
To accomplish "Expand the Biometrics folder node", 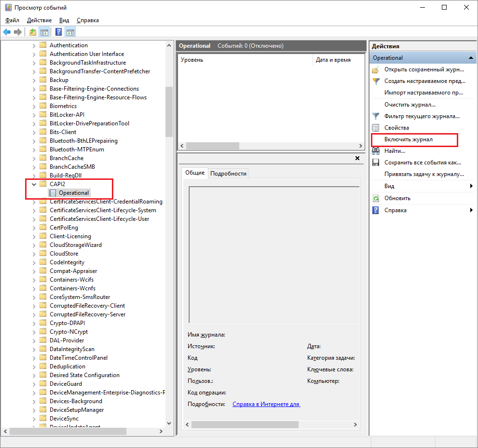I will (34, 106).
